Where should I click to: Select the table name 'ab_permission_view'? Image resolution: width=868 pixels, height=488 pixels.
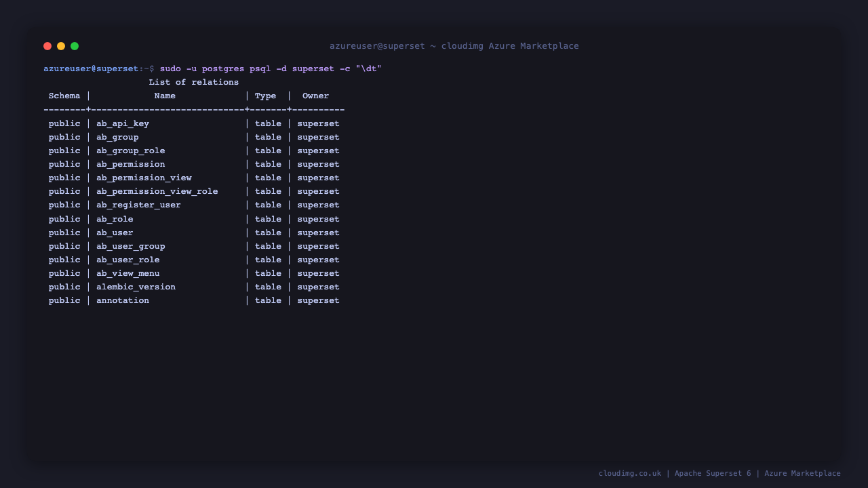[x=144, y=178]
